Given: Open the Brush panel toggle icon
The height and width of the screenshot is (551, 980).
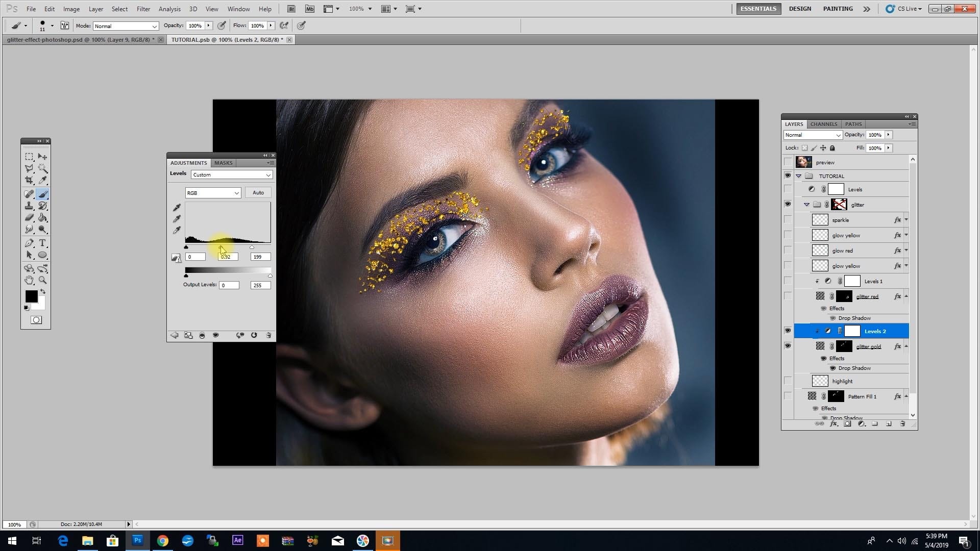Looking at the screenshot, I should coord(65,26).
